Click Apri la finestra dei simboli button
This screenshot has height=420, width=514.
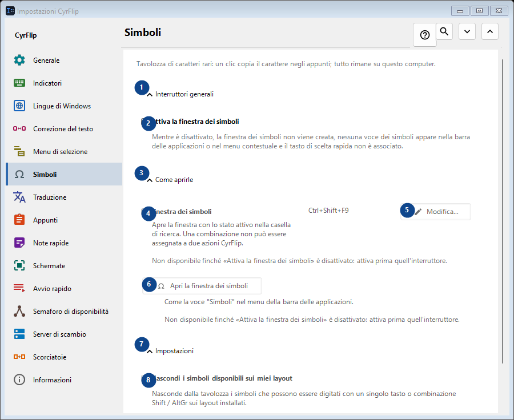[x=202, y=286]
